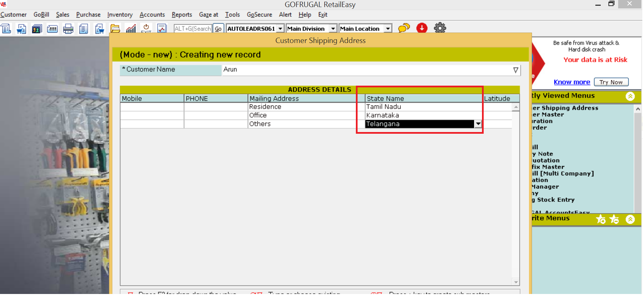Select the Tamil Nadu state cell
Screen dimensions: 644x297
(x=424, y=107)
